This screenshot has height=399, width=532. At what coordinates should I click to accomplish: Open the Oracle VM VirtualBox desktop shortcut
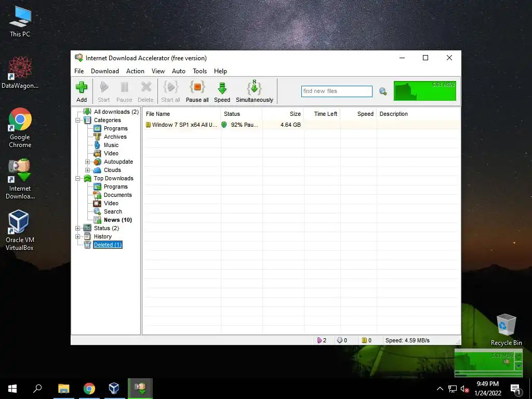[x=19, y=230]
